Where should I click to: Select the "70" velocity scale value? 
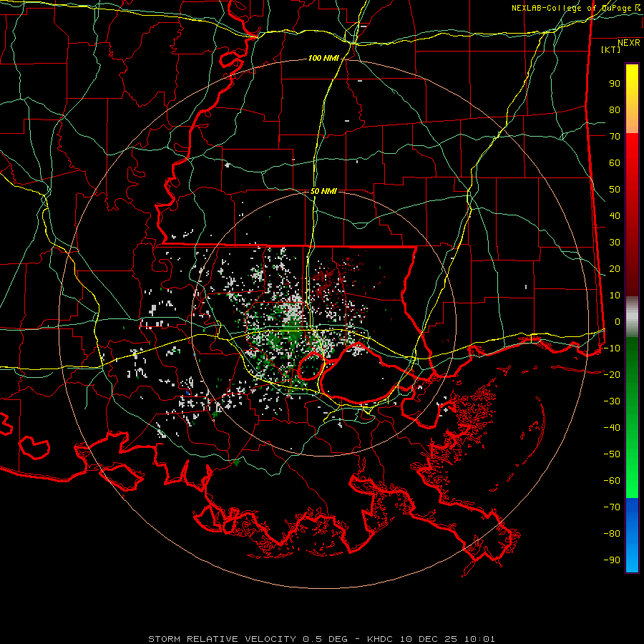615,137
